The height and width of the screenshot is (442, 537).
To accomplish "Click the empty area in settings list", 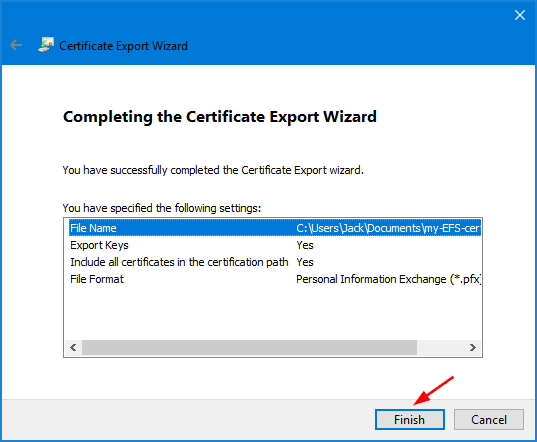I will [273, 313].
